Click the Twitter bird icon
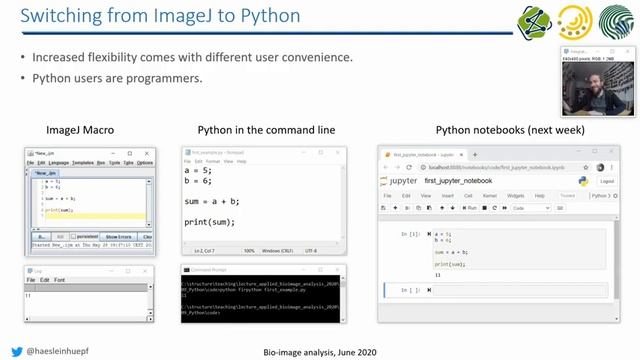640x360 pixels. point(17,351)
